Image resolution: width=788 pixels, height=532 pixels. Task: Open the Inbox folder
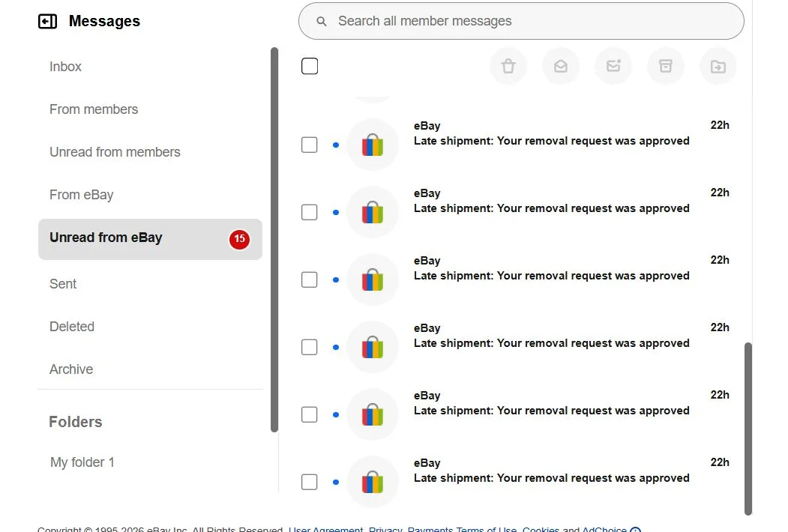(65, 67)
